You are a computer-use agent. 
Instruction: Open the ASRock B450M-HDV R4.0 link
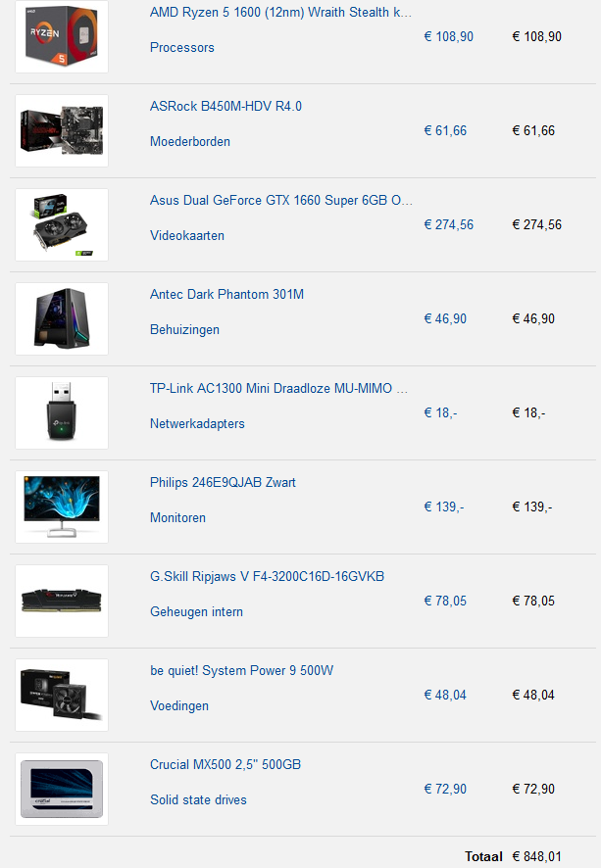coord(225,106)
